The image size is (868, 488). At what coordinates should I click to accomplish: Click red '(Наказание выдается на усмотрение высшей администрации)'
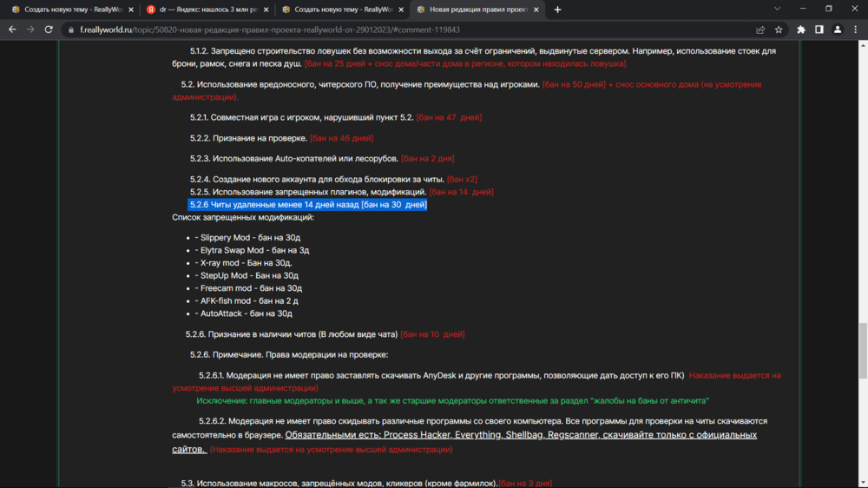tap(331, 450)
